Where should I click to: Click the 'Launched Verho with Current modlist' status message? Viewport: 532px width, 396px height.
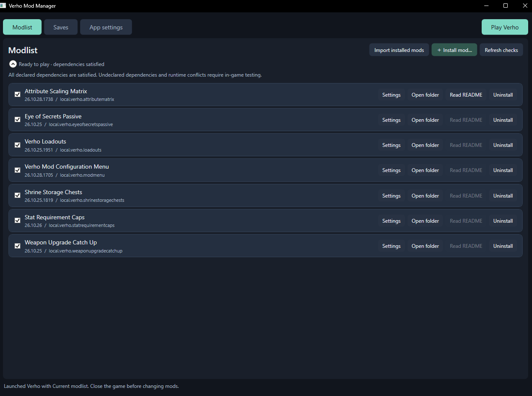[x=91, y=386]
